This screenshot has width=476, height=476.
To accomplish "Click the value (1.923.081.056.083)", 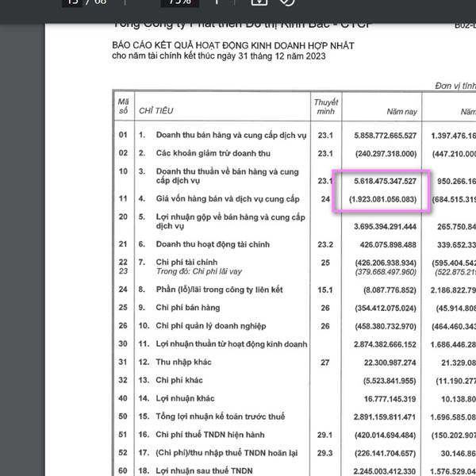I will point(383,199).
